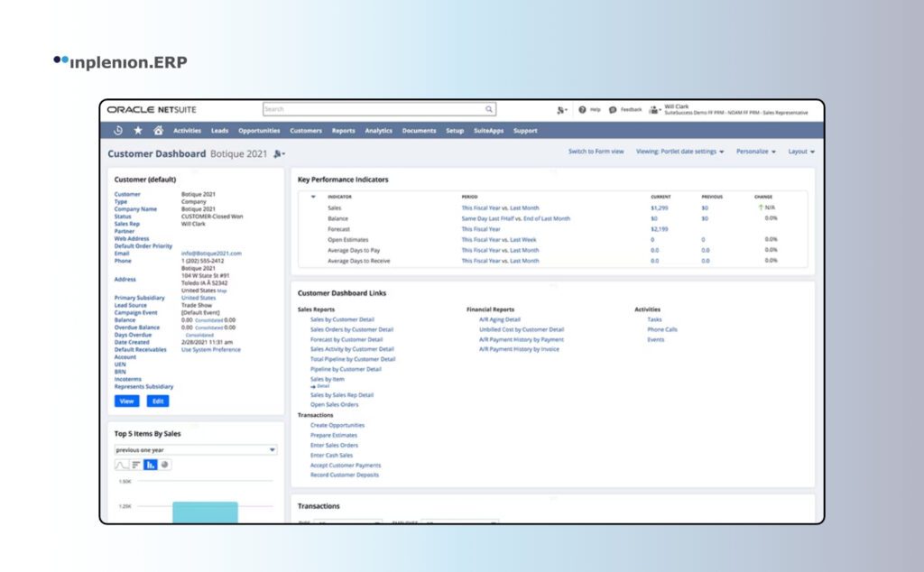Screen dimensions: 924x572
Task: Open the Shortcuts star icon
Action: [x=138, y=130]
